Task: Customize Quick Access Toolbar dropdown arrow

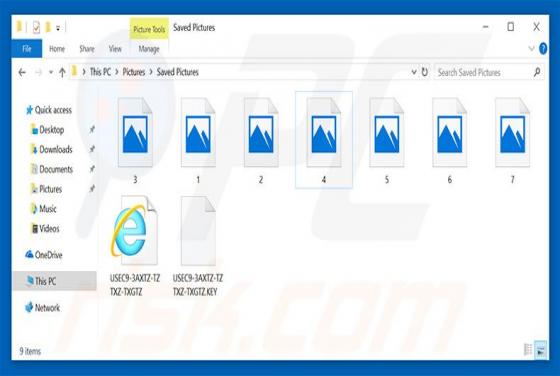Action: coord(58,28)
